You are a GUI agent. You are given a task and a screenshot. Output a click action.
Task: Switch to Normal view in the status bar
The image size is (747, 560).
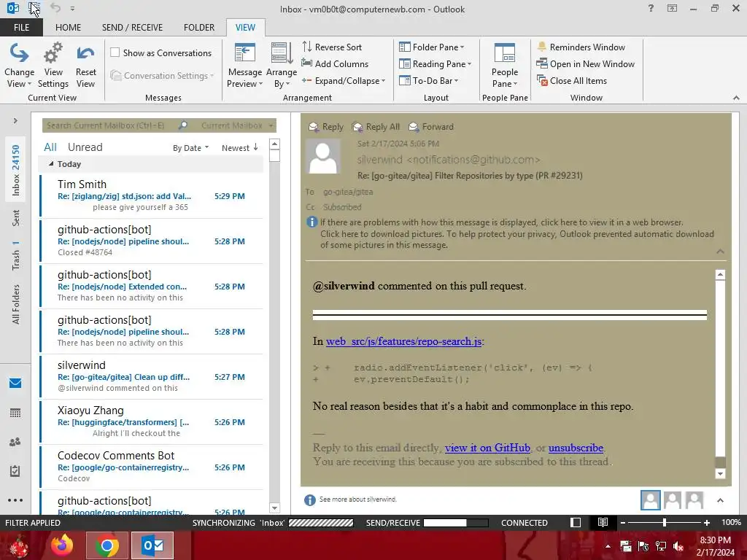(x=576, y=522)
